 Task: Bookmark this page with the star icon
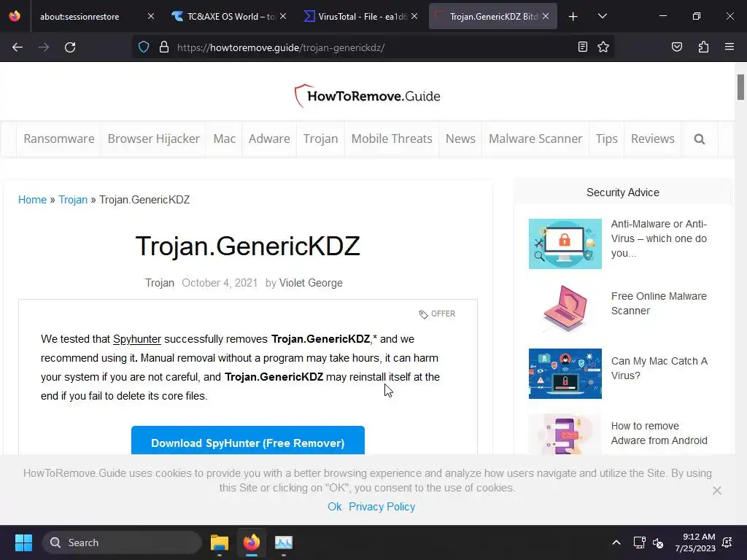(x=603, y=47)
